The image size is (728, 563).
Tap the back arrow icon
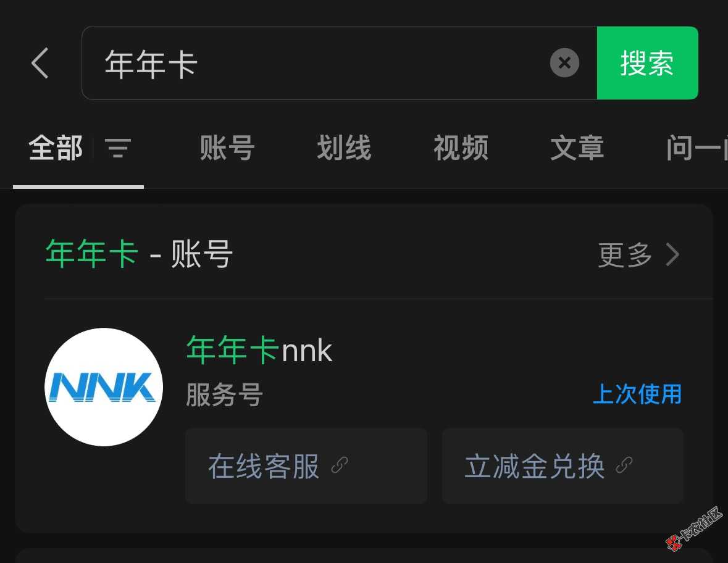click(x=40, y=63)
